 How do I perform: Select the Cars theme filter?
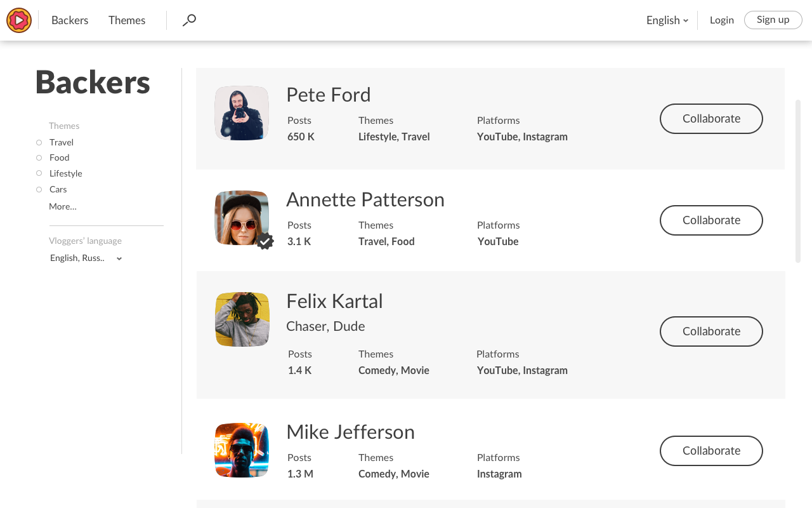coord(39,189)
